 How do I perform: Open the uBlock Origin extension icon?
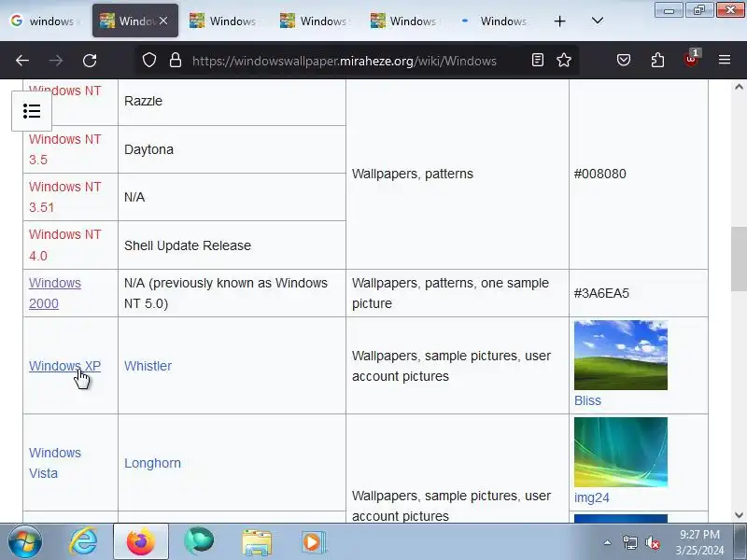coord(691,59)
